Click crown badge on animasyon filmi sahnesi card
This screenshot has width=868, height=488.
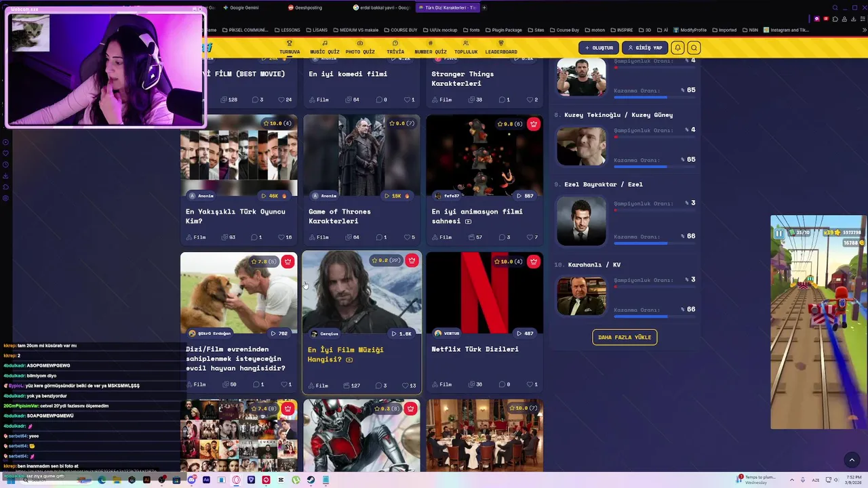click(534, 124)
